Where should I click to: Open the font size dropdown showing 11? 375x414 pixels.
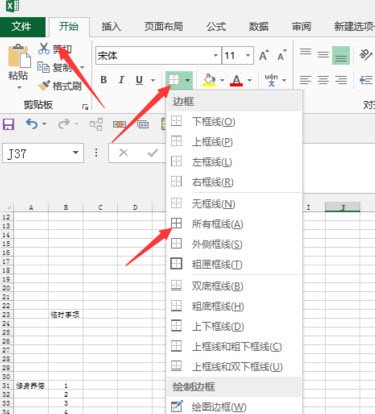[x=248, y=55]
